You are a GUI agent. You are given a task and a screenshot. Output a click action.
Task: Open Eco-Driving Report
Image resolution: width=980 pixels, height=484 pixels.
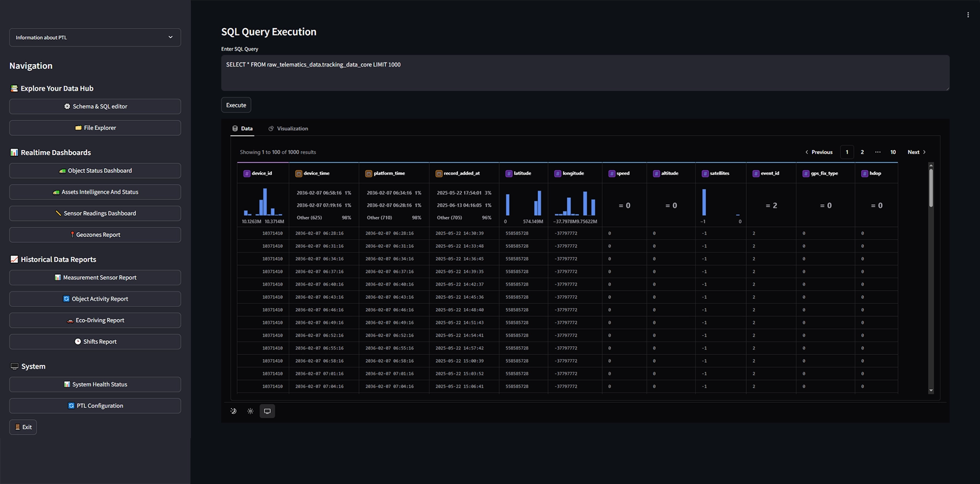95,320
